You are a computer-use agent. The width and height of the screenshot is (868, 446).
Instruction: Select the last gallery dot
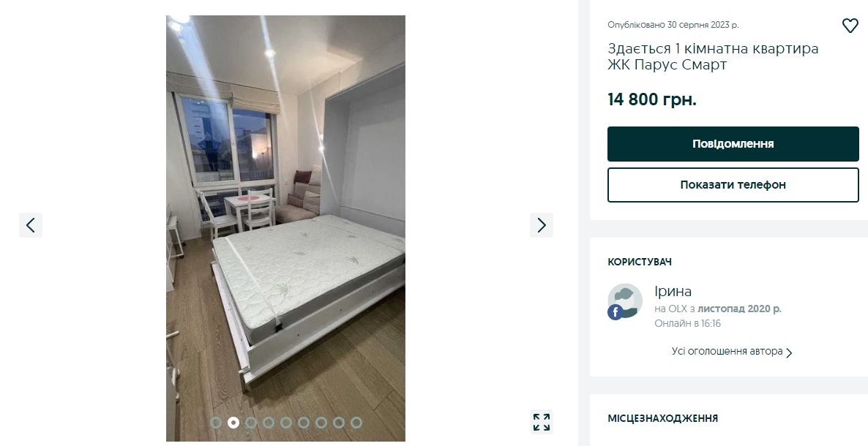pos(356,423)
